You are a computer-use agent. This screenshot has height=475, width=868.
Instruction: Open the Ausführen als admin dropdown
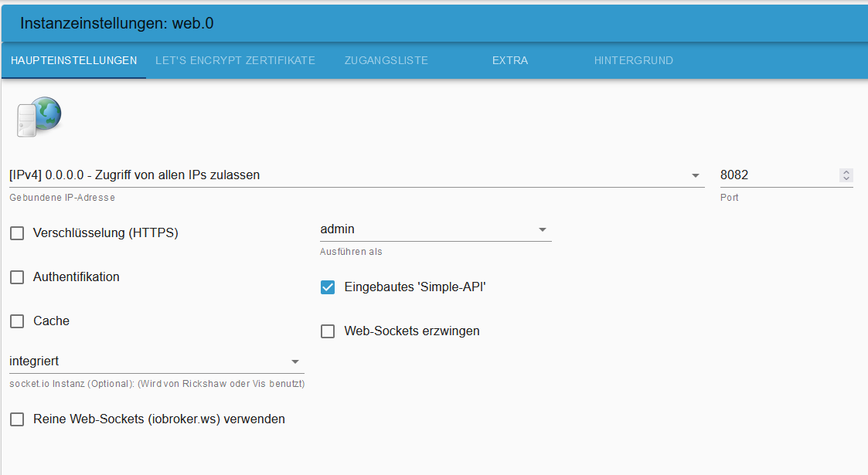(435, 229)
